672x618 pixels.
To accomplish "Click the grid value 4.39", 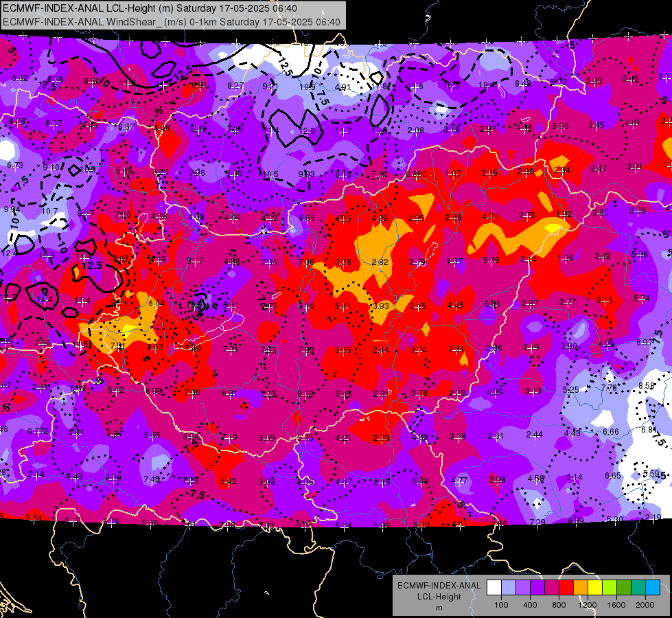I will pyautogui.click(x=495, y=391).
